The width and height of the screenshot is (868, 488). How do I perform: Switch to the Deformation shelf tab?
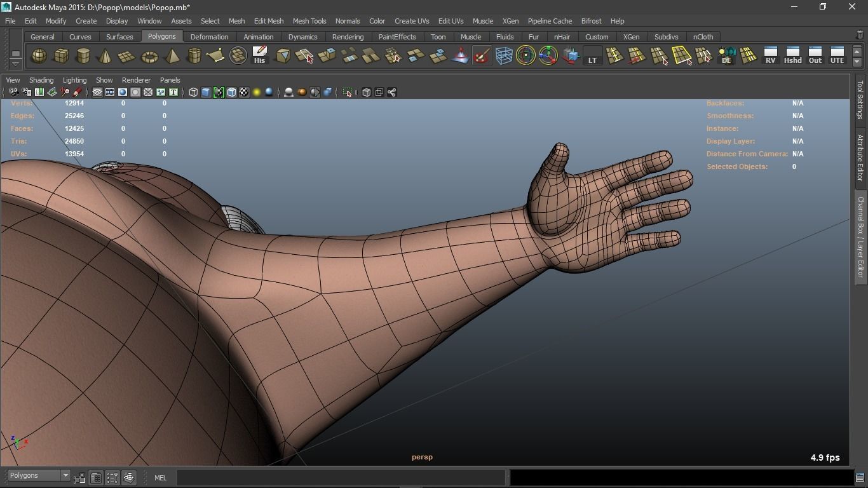209,37
